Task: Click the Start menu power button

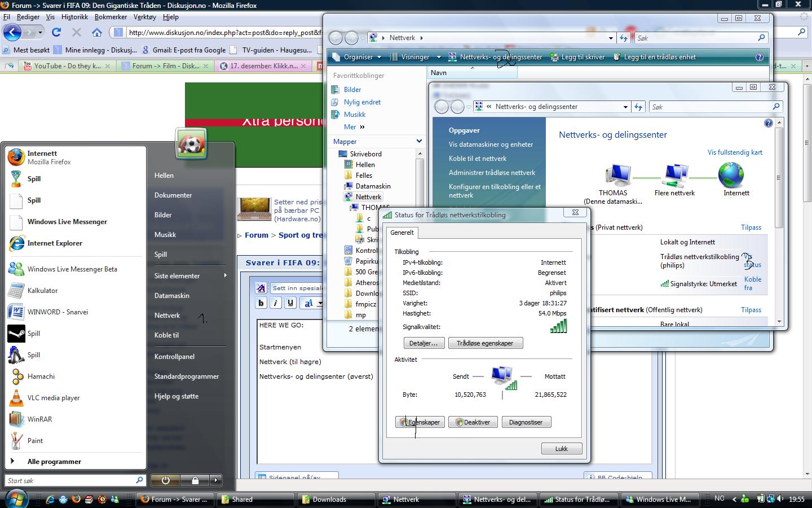Action: (x=165, y=480)
